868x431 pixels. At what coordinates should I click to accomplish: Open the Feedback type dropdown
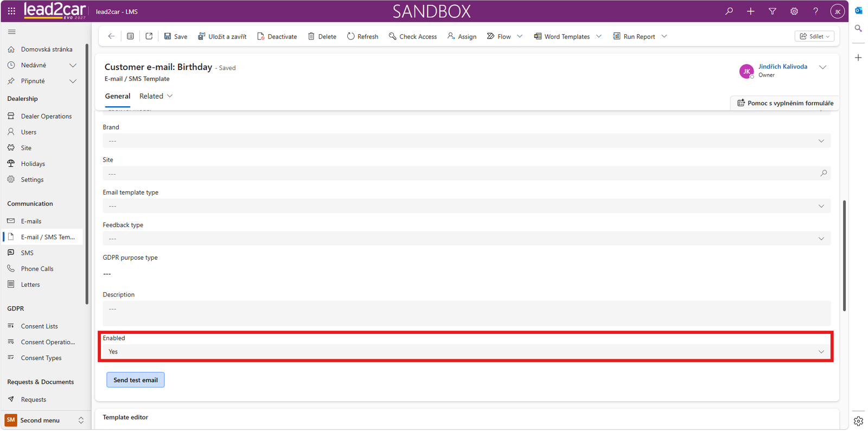coord(467,239)
